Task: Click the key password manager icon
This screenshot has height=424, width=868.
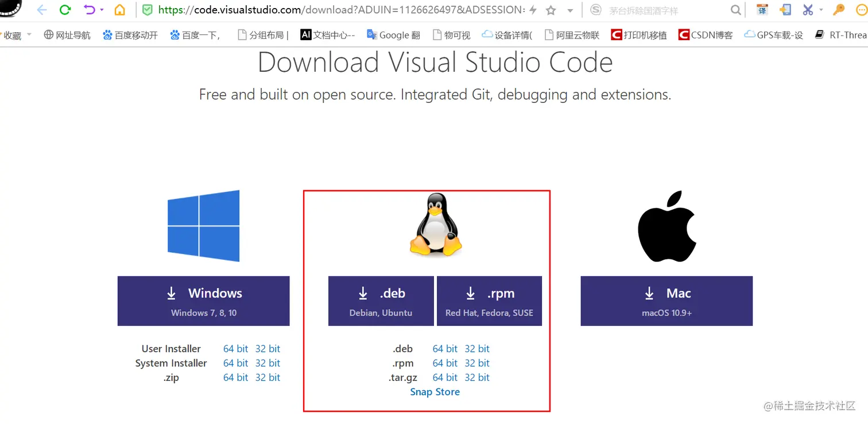Action: click(839, 10)
